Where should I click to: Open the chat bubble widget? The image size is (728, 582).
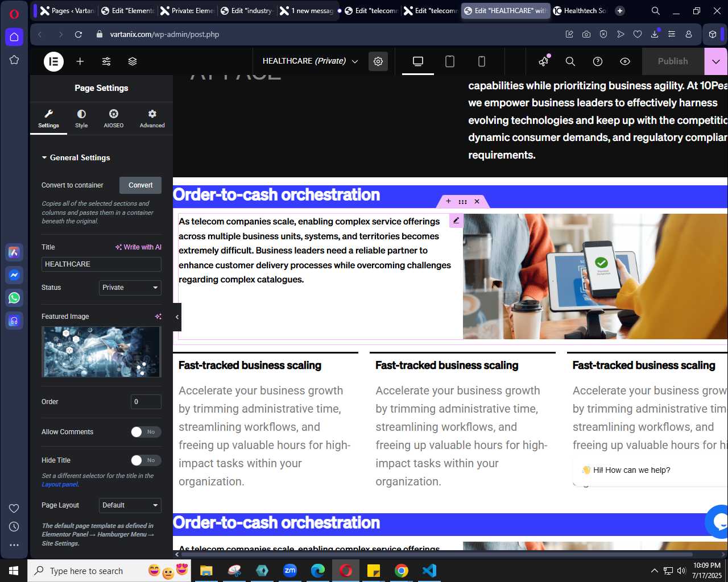coord(718,521)
